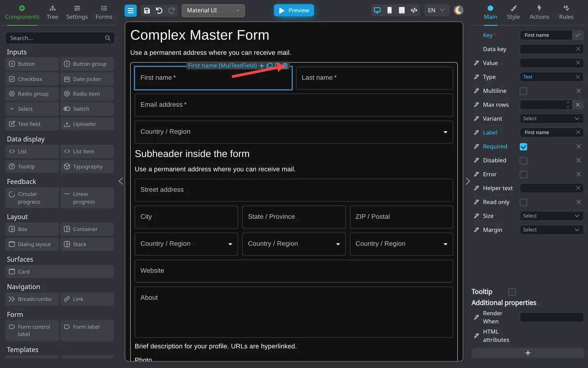This screenshot has height=368, width=588.
Task: Select Typography in the Data display palette
Action: [x=87, y=166]
